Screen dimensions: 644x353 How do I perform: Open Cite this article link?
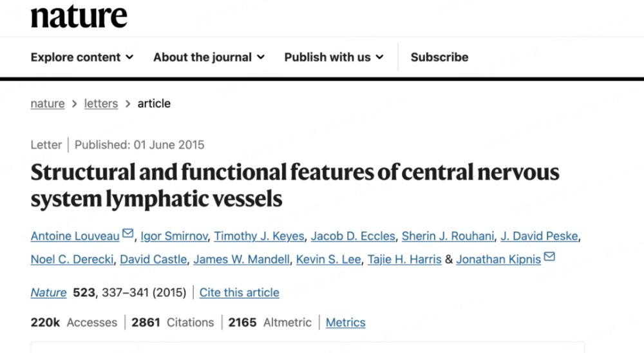pyautogui.click(x=239, y=292)
